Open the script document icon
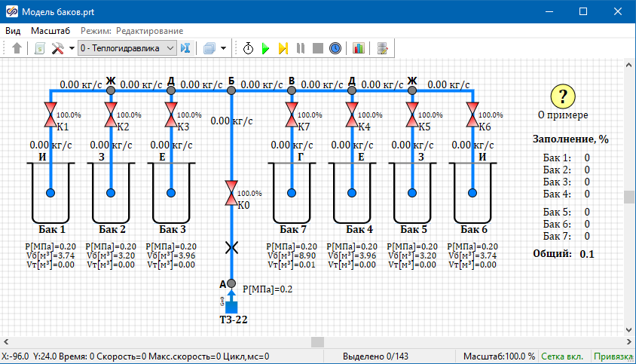This screenshot has height=364, width=636. point(41,48)
